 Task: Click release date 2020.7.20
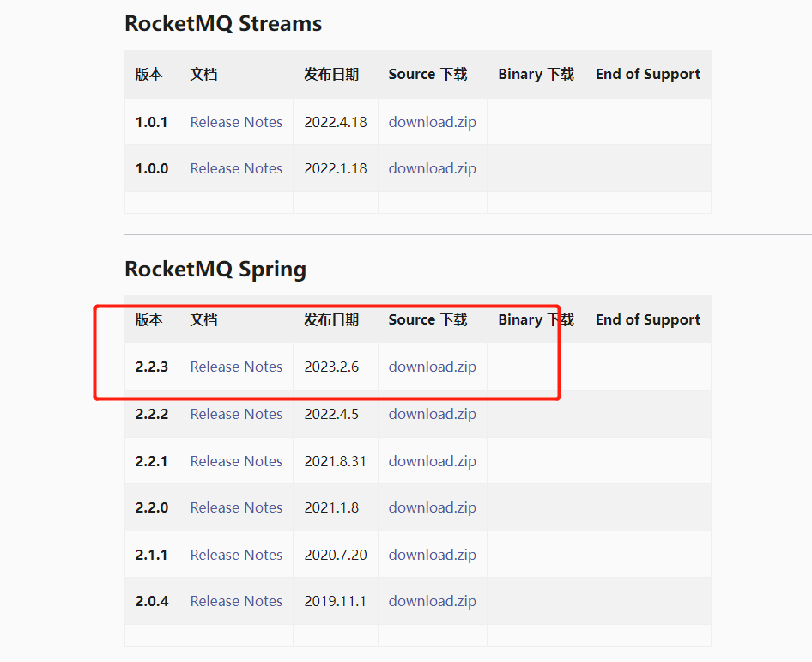(x=336, y=555)
